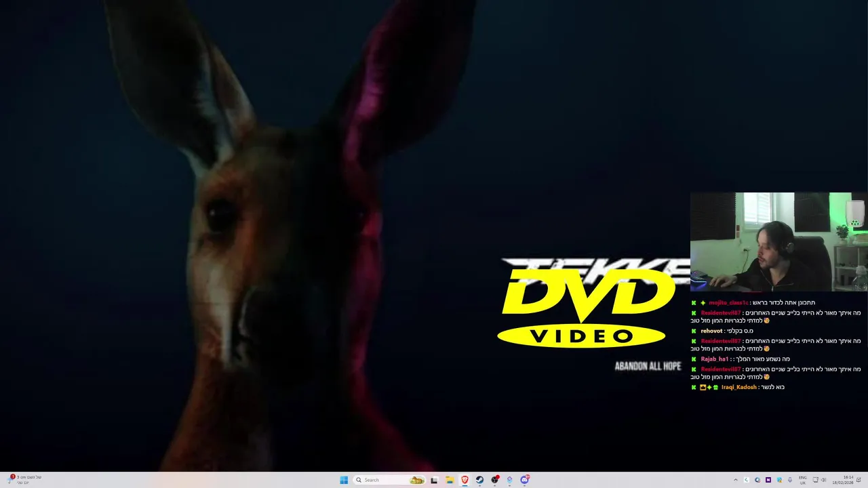This screenshot has height=488, width=868.
Task: Open Task View on the taskbar
Action: click(434, 480)
